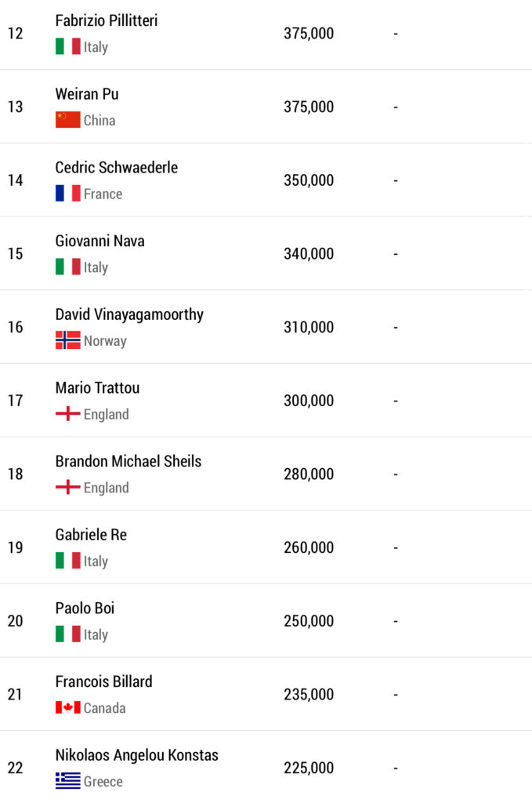Image resolution: width=532 pixels, height=803 pixels.
Task: Click the Norway flag under David Vinayagamoorthy
Action: point(68,340)
